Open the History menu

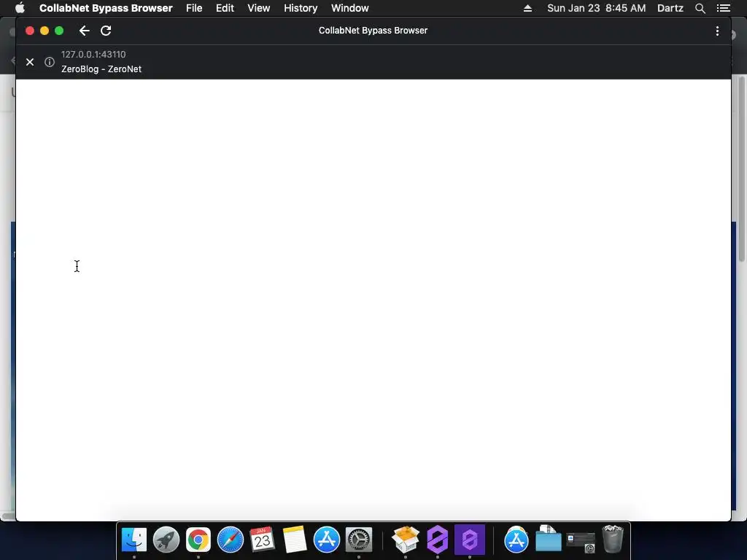pyautogui.click(x=301, y=8)
